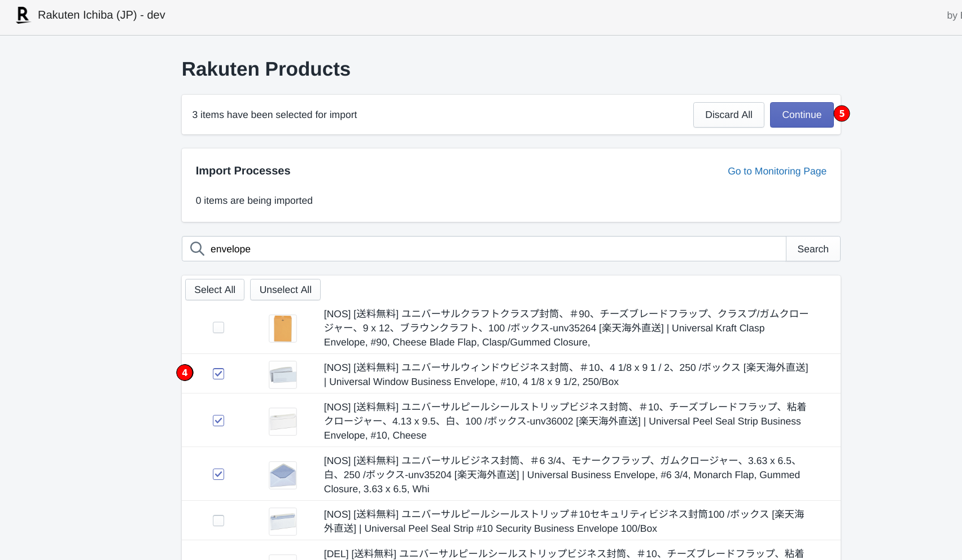Click the [DEL] Peel Seal Strip product title
This screenshot has width=962, height=560.
click(x=564, y=554)
